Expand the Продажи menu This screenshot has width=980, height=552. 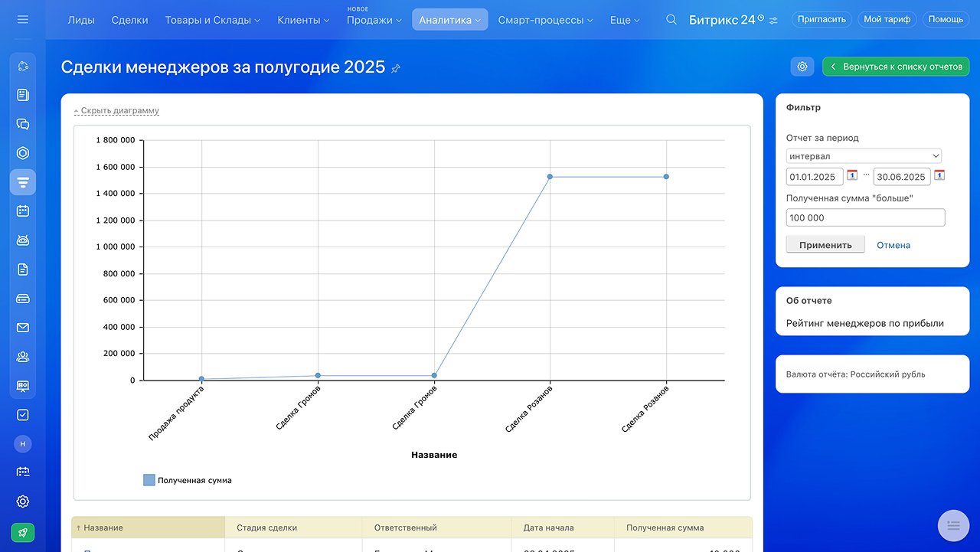pyautogui.click(x=374, y=20)
